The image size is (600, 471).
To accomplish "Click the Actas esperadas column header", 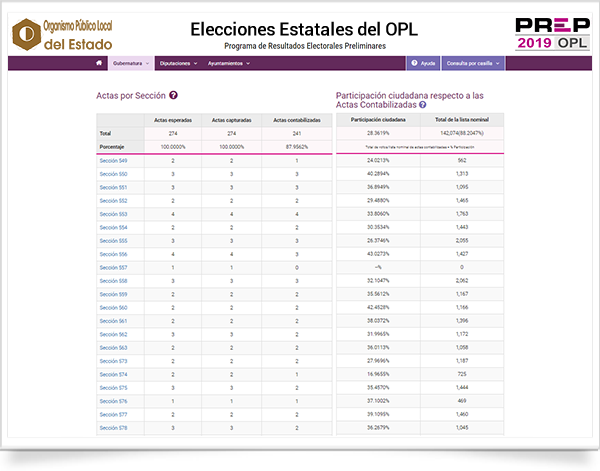I will [173, 120].
